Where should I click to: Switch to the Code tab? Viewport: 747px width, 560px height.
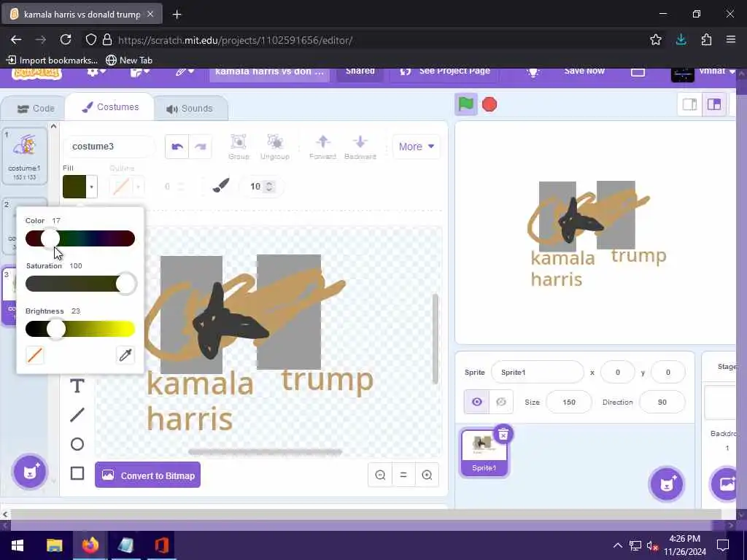[36, 109]
